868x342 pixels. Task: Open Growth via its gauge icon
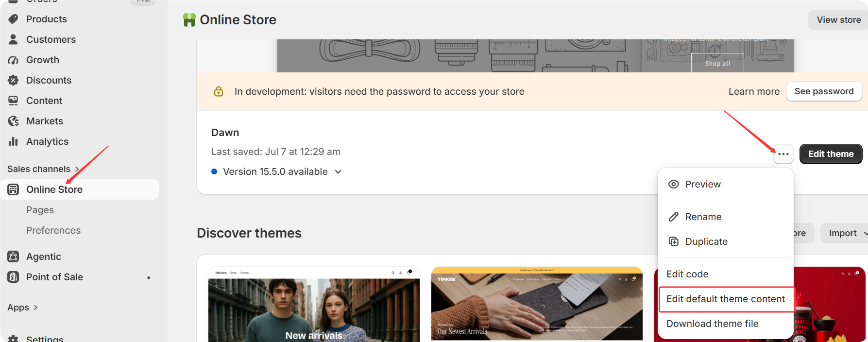pos(13,60)
